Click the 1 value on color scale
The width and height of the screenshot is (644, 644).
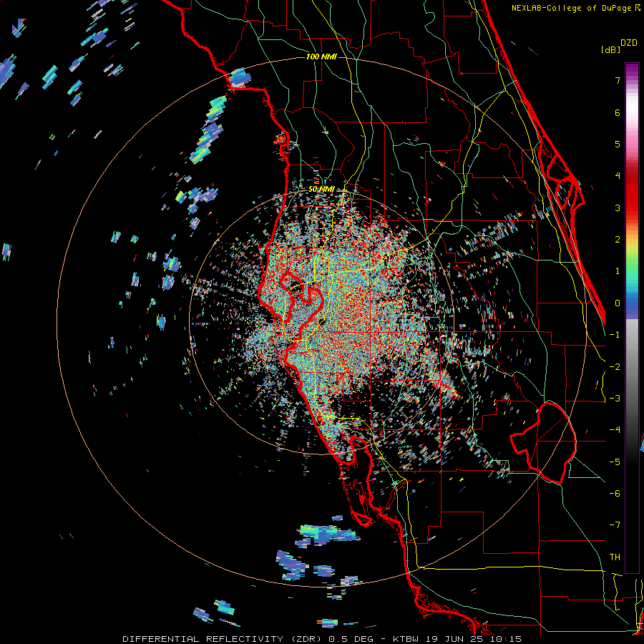(x=618, y=271)
